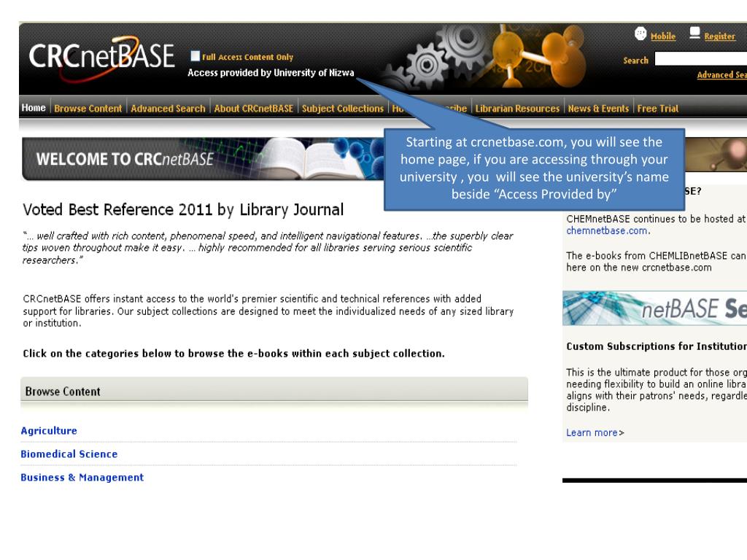Open Subject Collections menu item
747x560 pixels.
pyautogui.click(x=343, y=109)
